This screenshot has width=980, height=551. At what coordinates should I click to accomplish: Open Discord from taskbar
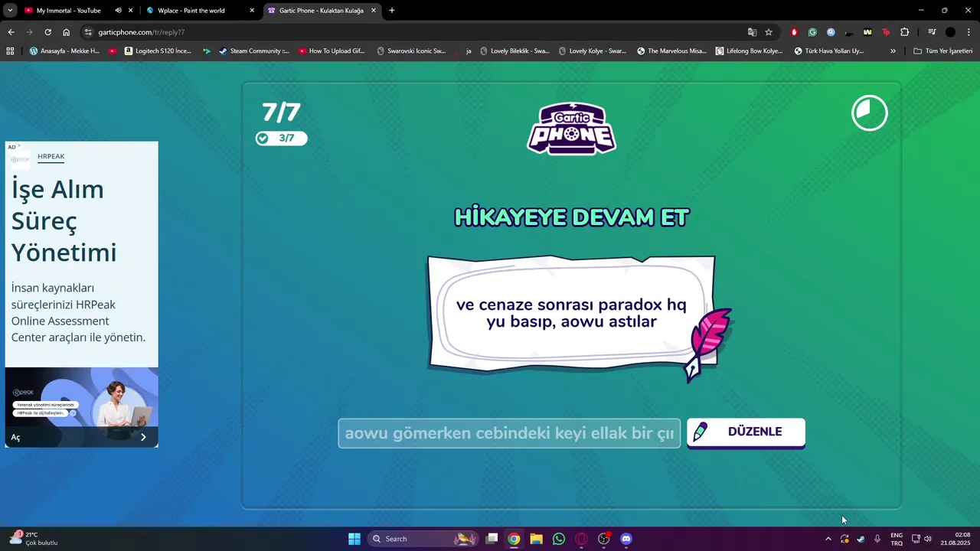626,539
